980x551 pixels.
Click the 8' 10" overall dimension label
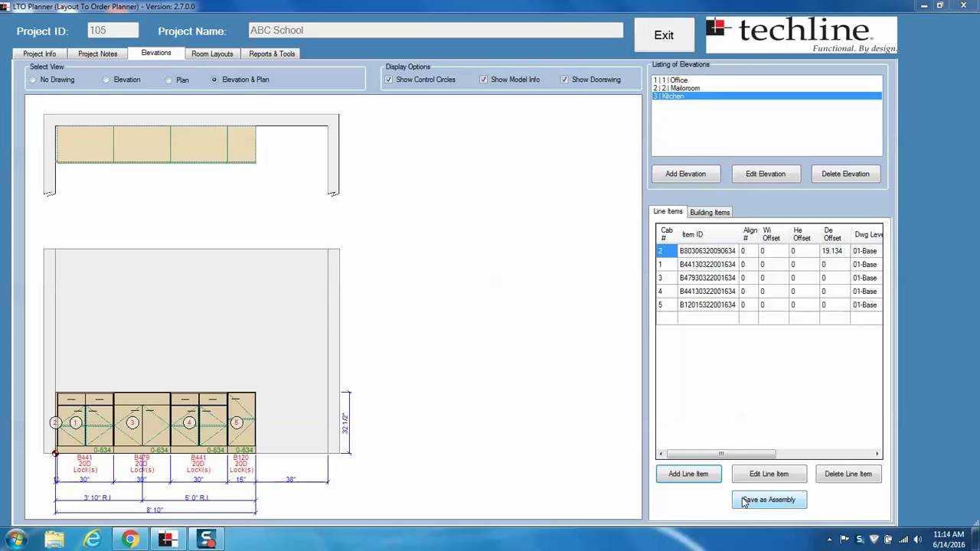click(x=155, y=510)
